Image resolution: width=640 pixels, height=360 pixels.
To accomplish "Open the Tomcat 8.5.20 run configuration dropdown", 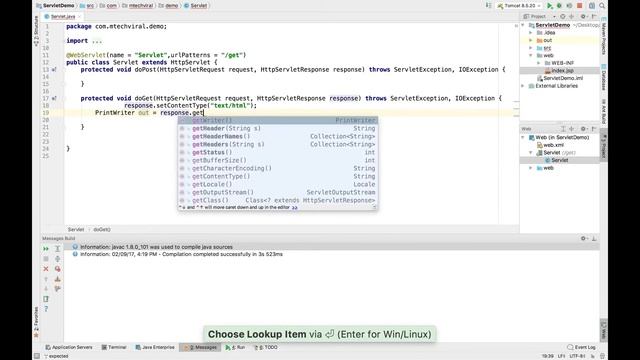I will [x=519, y=6].
